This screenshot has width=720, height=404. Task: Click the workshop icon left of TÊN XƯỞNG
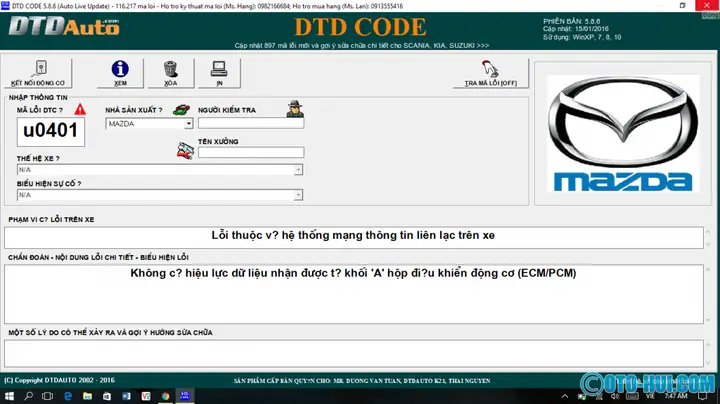point(184,150)
